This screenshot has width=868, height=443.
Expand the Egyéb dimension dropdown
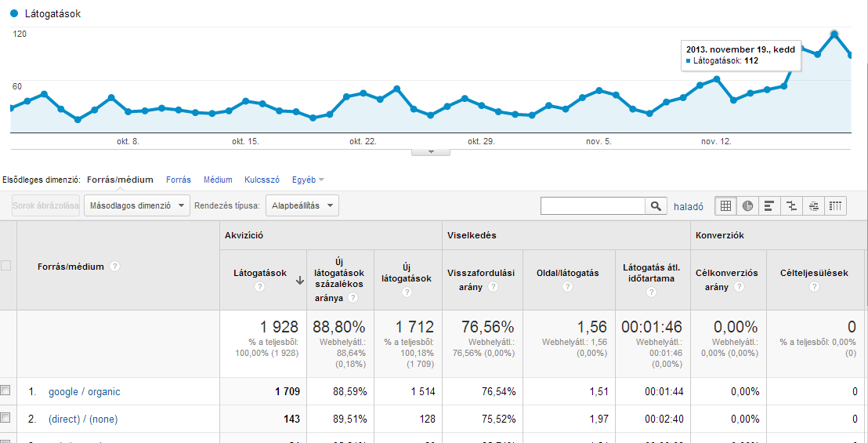pos(309,180)
